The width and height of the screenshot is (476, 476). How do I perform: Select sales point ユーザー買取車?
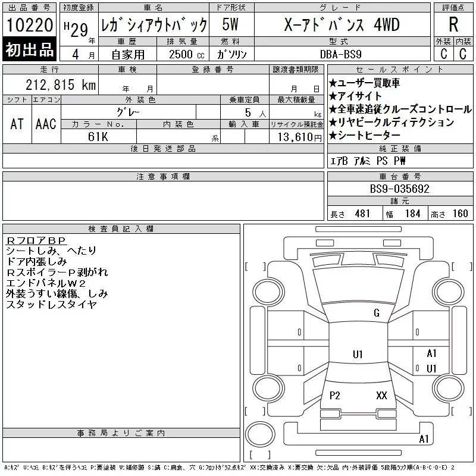tap(364, 83)
